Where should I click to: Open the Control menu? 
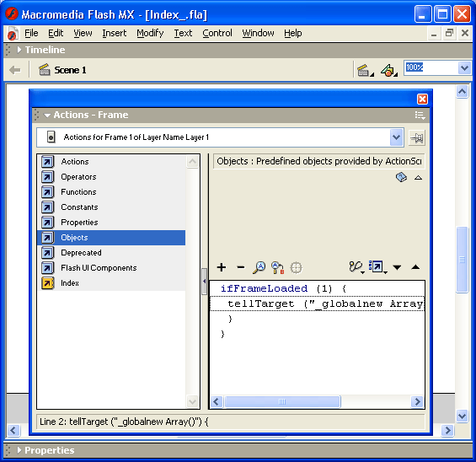coord(217,33)
